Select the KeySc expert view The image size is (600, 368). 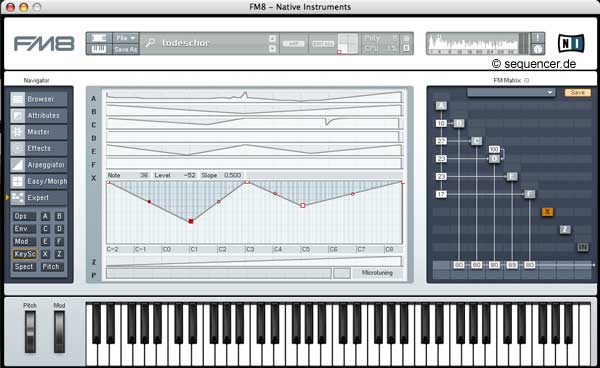pos(24,254)
